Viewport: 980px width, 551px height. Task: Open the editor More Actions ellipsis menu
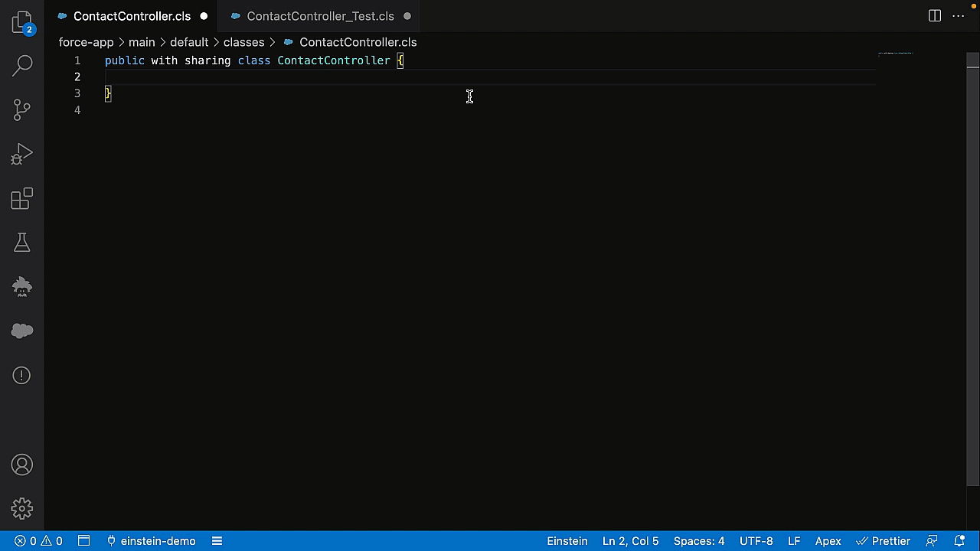[959, 16]
